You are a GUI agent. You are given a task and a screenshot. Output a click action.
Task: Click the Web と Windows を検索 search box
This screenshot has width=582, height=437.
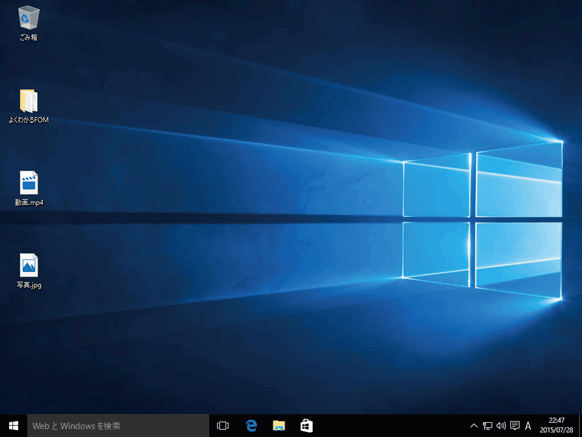[x=118, y=426]
